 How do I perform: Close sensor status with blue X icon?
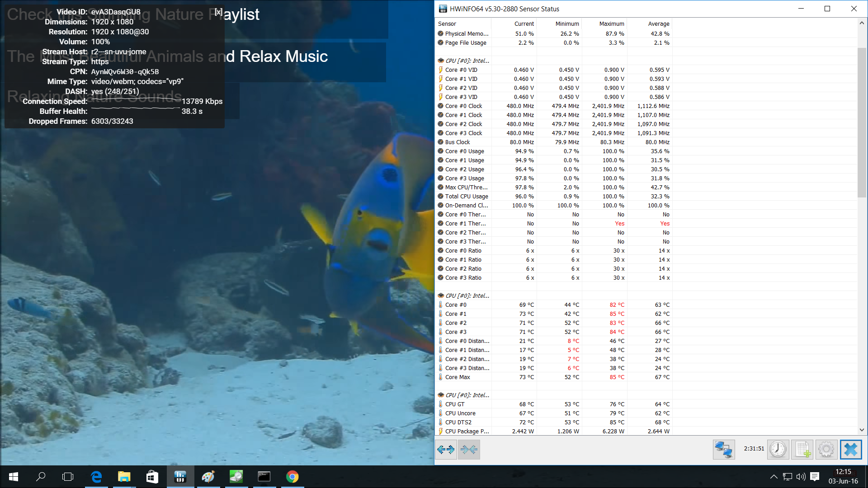851,449
